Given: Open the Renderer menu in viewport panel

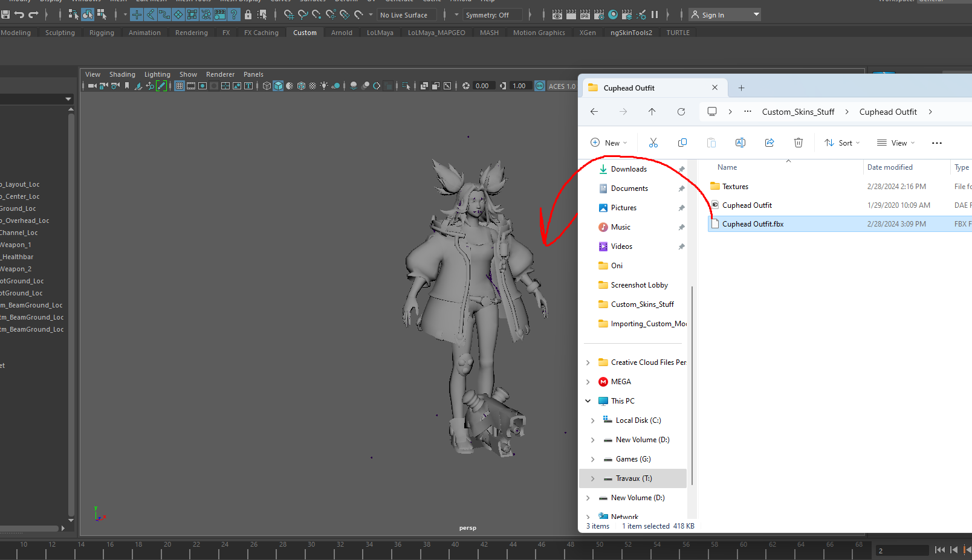Looking at the screenshot, I should pos(220,74).
